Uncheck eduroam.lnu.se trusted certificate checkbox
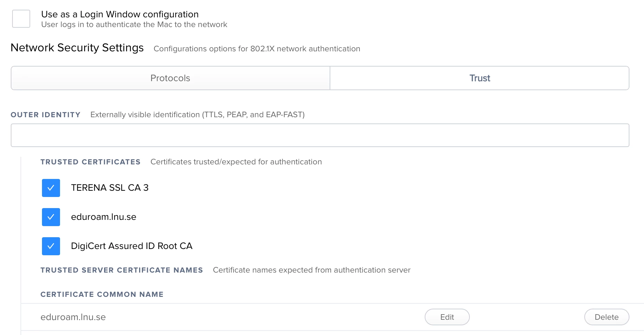This screenshot has height=335, width=644. tap(51, 217)
